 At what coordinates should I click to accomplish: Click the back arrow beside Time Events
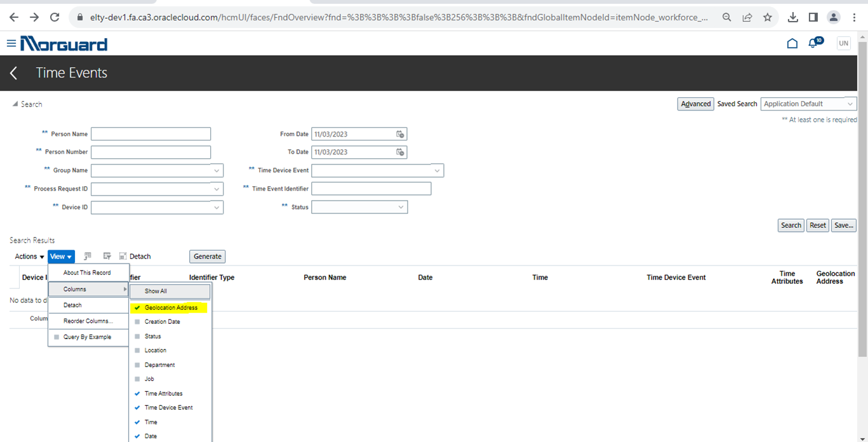14,73
